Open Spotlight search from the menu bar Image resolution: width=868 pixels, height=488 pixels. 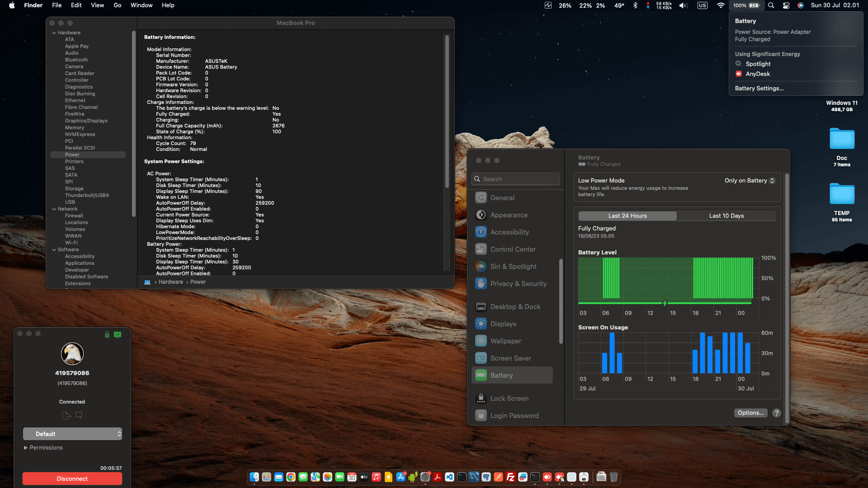771,5
